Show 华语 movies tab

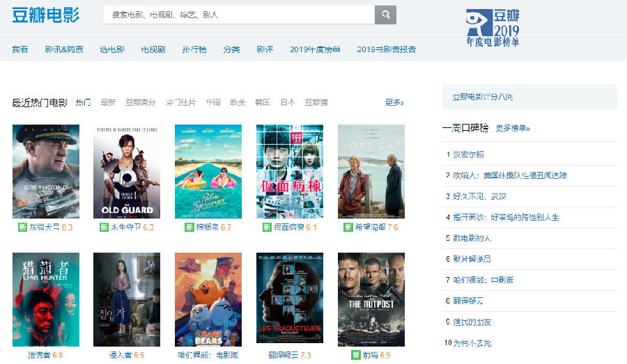pyautogui.click(x=213, y=102)
